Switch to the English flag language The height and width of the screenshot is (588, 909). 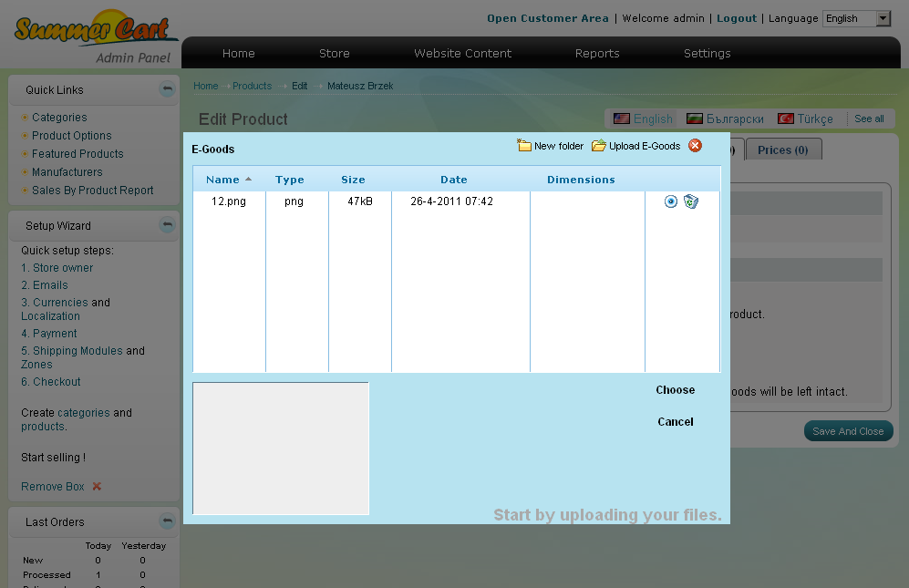click(x=623, y=119)
